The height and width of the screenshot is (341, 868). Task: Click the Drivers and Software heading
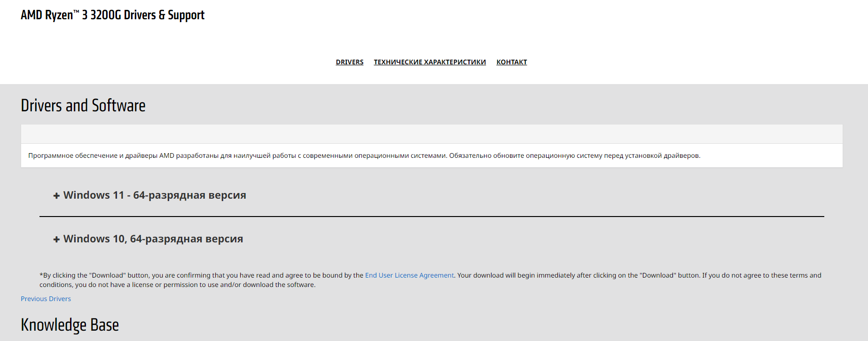(83, 105)
